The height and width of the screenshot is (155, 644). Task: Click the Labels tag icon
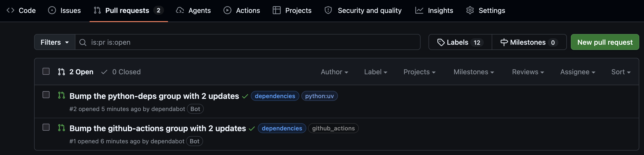coord(441,42)
